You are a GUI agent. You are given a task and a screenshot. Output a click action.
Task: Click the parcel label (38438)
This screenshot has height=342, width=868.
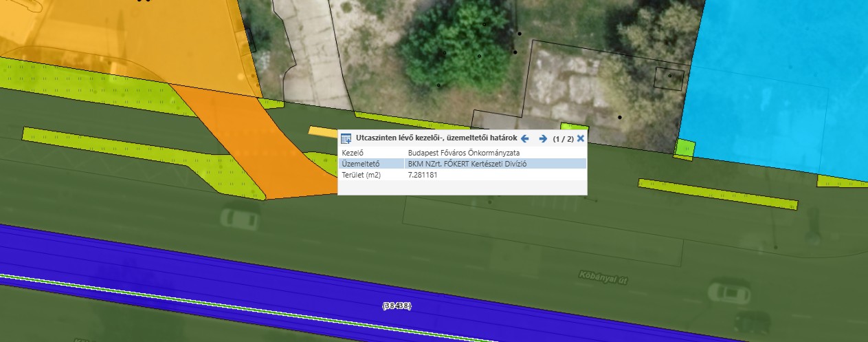point(397,305)
